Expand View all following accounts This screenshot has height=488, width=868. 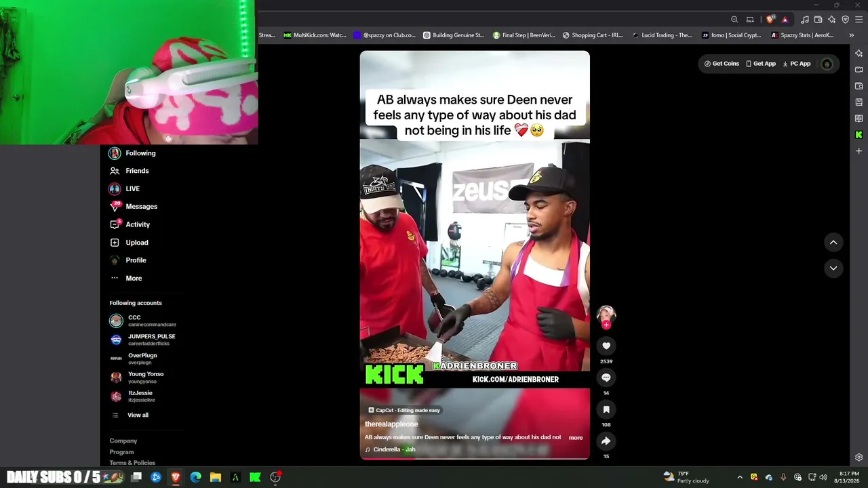click(130, 415)
